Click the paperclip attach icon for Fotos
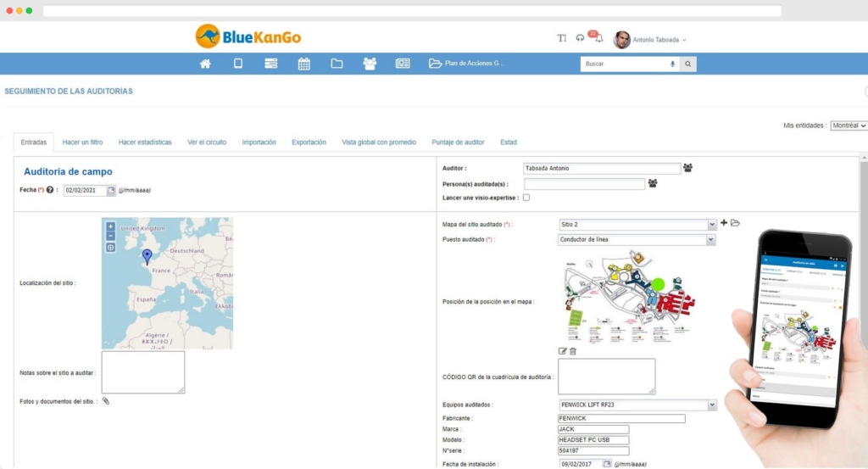868x469 pixels. click(x=106, y=401)
